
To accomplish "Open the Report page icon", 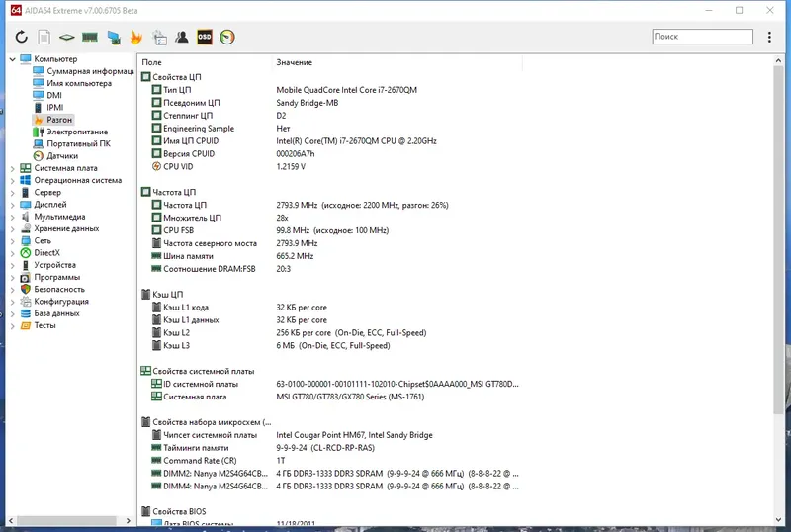I will pyautogui.click(x=44, y=37).
